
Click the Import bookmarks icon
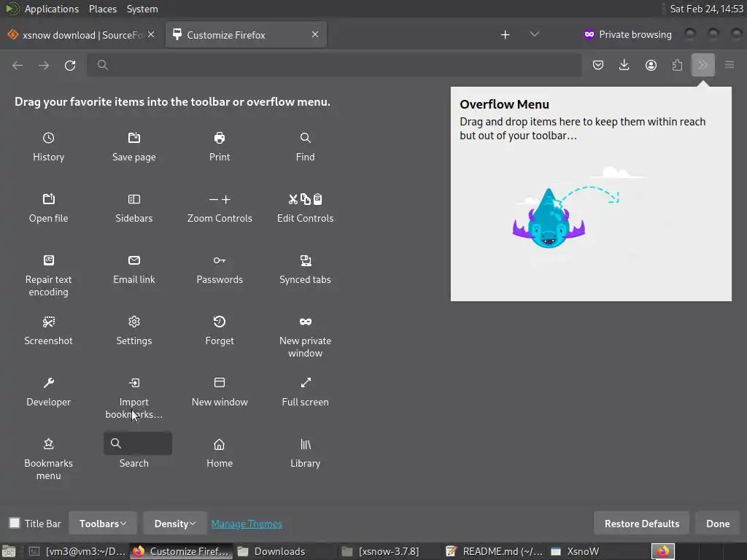coord(134,383)
